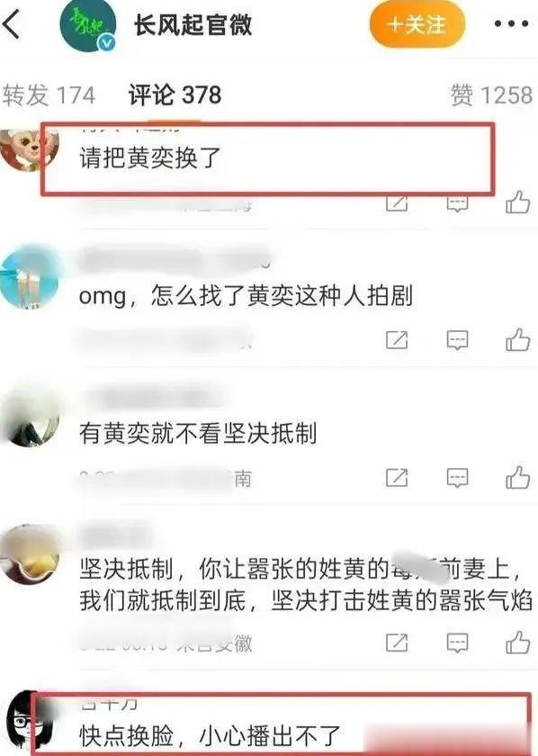
Task: Reply to the 我们就抵制到底 comment
Action: pyautogui.click(x=457, y=643)
